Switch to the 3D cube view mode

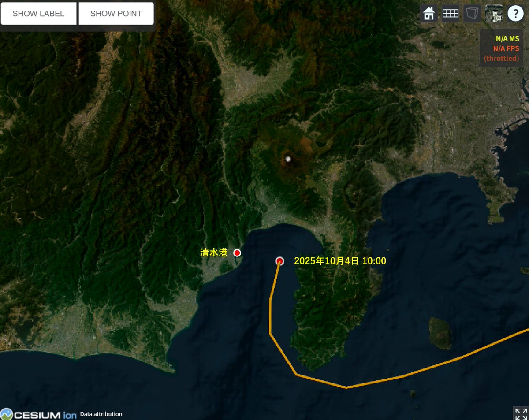[x=472, y=14]
